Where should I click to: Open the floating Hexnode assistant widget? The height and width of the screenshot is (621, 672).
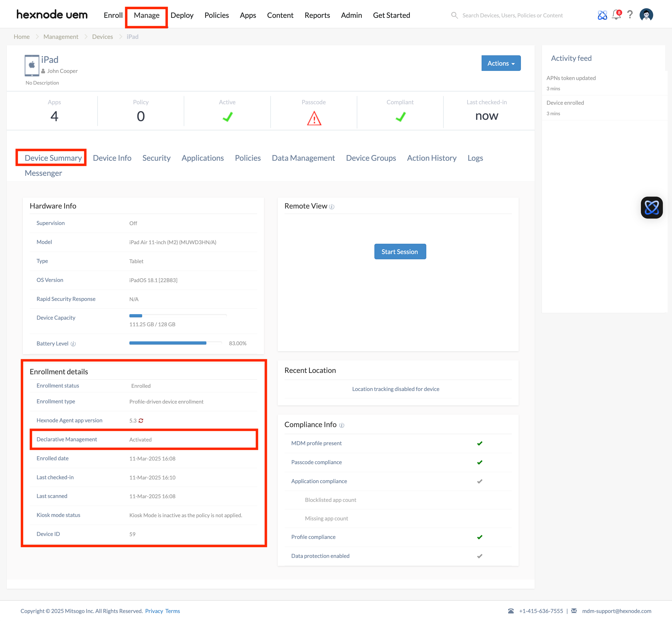(651, 208)
